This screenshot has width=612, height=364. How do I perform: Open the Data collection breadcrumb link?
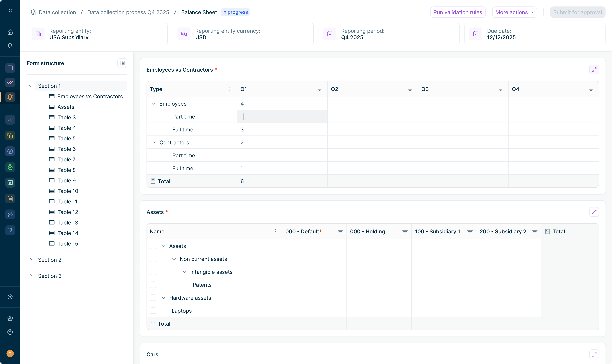point(57,12)
